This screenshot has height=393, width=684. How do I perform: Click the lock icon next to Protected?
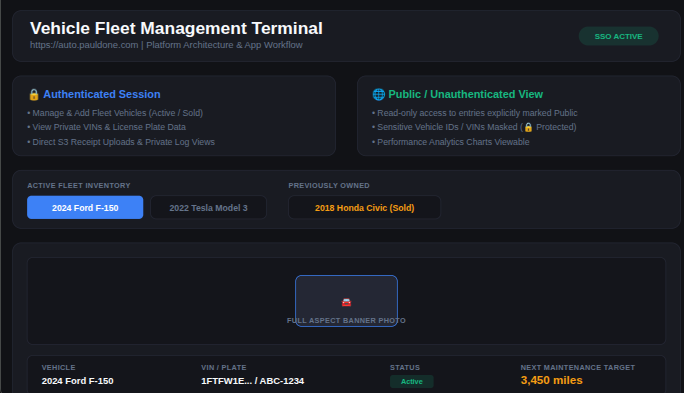tap(528, 127)
